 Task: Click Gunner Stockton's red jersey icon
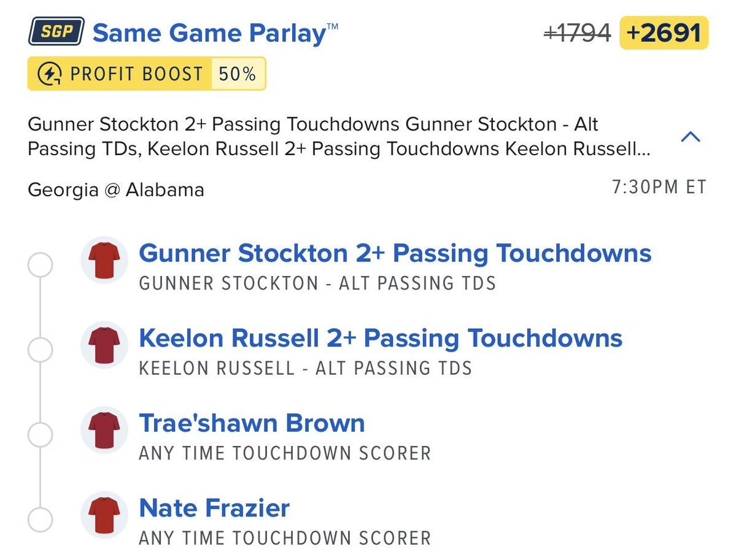pos(104,260)
